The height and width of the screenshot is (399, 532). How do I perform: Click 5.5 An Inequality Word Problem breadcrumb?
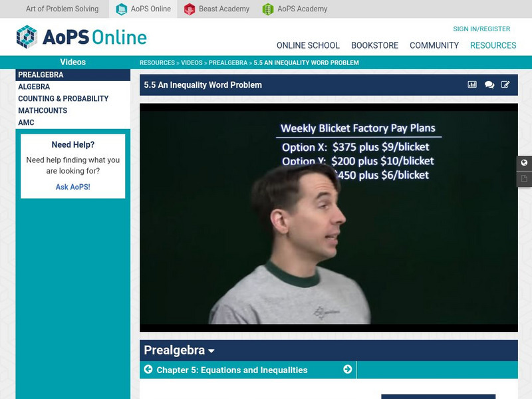tap(306, 63)
